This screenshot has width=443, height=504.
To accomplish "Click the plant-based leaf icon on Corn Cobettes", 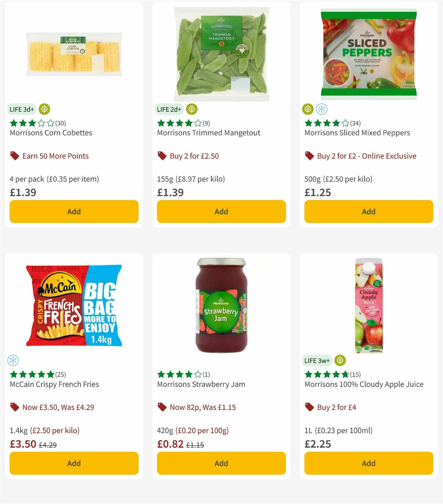I will (44, 109).
